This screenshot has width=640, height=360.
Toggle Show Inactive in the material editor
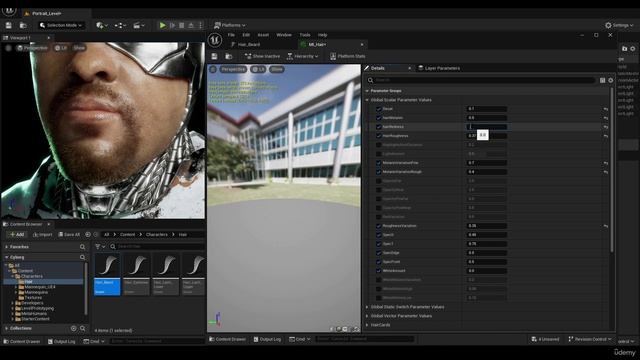262,56
